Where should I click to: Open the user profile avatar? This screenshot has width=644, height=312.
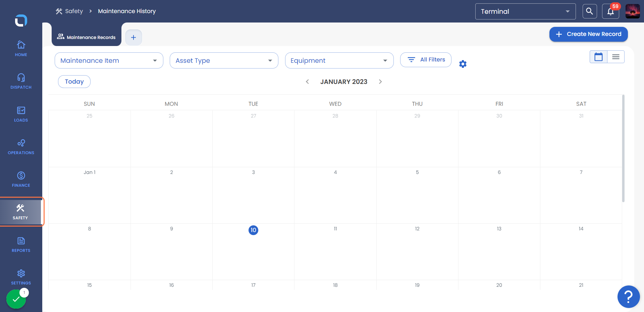point(633,11)
